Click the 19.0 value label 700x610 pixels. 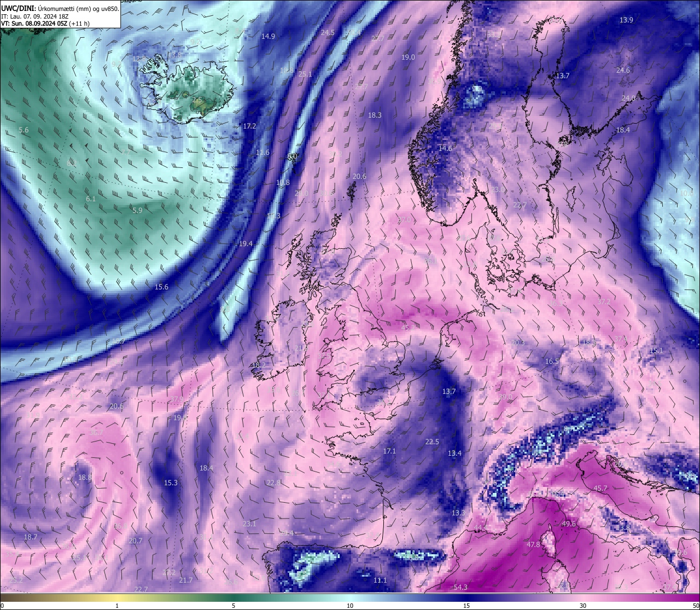pos(408,57)
